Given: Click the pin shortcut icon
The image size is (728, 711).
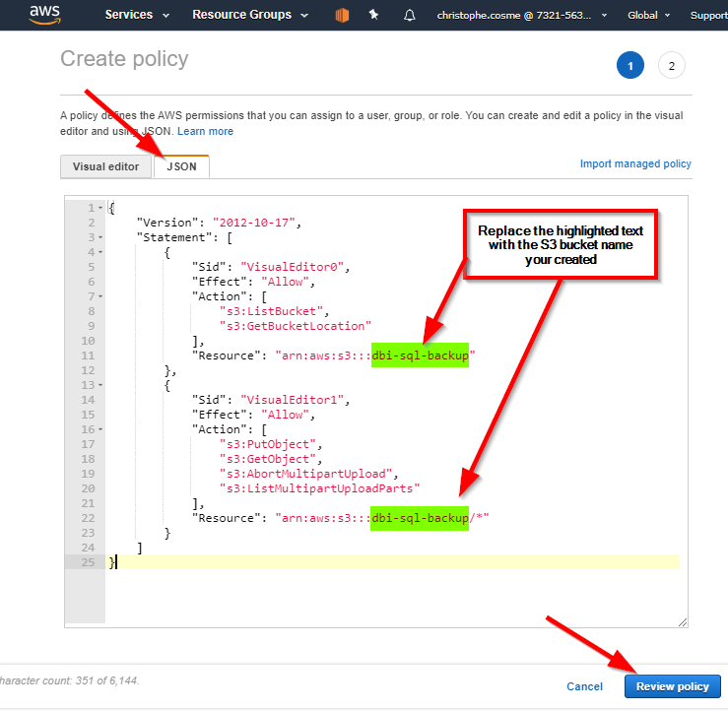Looking at the screenshot, I should [x=373, y=15].
